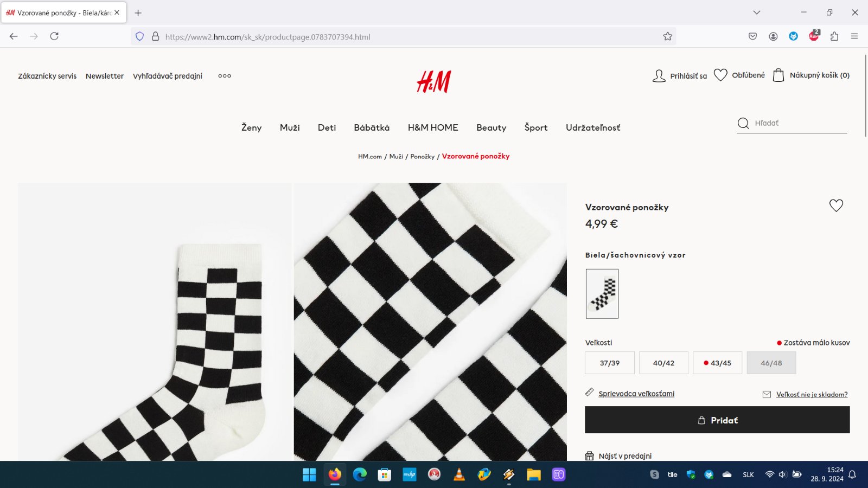The width and height of the screenshot is (868, 488).
Task: Reload the page in browser toolbar
Action: pyautogui.click(x=54, y=36)
